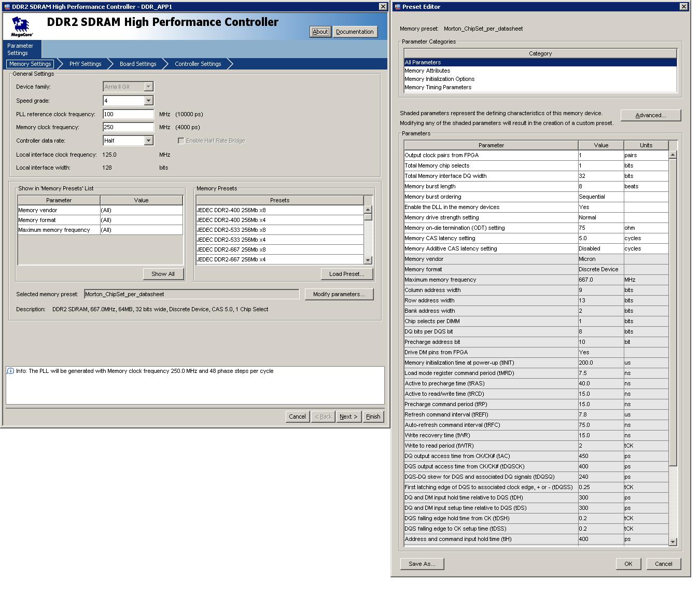700x597 pixels.
Task: Switch to the PHY Settings tab
Action: coord(85,64)
